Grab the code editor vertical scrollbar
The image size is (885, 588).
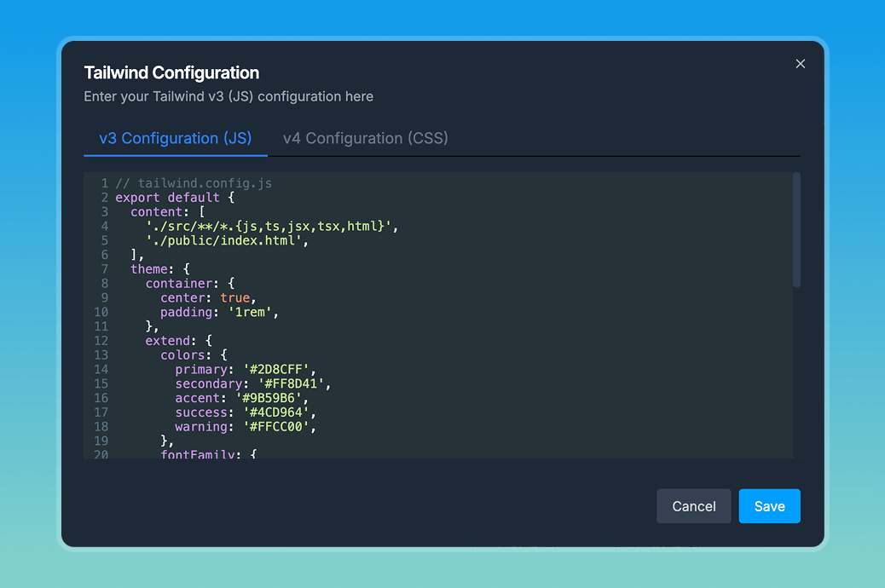click(x=796, y=230)
